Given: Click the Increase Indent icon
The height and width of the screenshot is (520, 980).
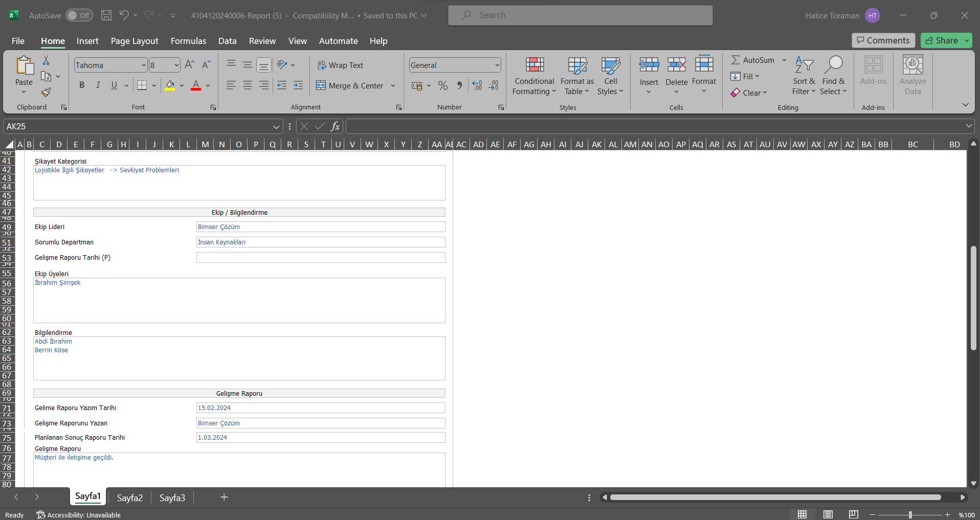Looking at the screenshot, I should 298,85.
